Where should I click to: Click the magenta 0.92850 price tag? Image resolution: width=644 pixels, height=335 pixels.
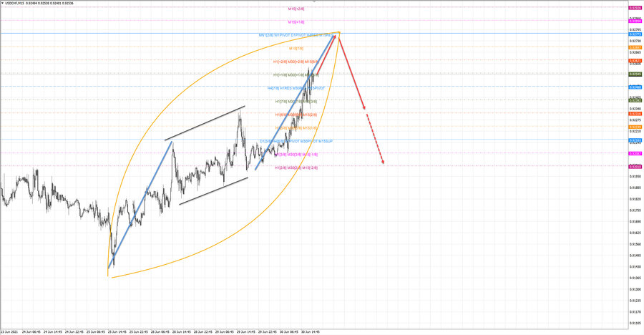coord(633,21)
